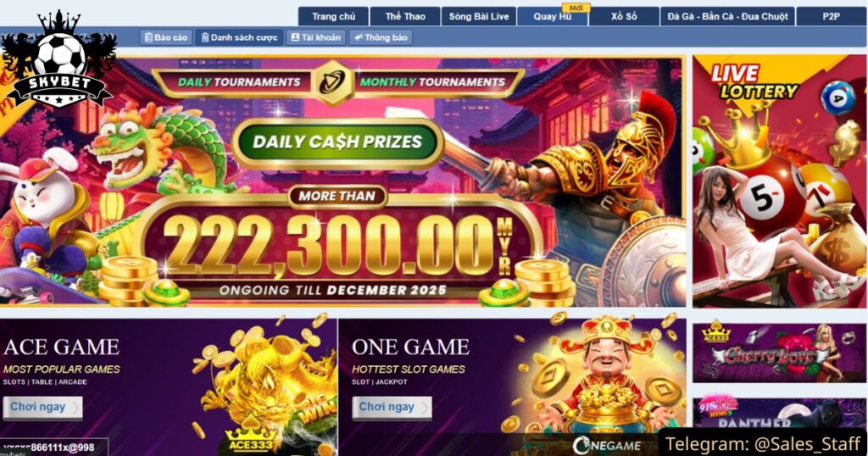The image size is (868, 456).
Task: Click the gold hexagon tournament emblem
Action: pos(331,82)
